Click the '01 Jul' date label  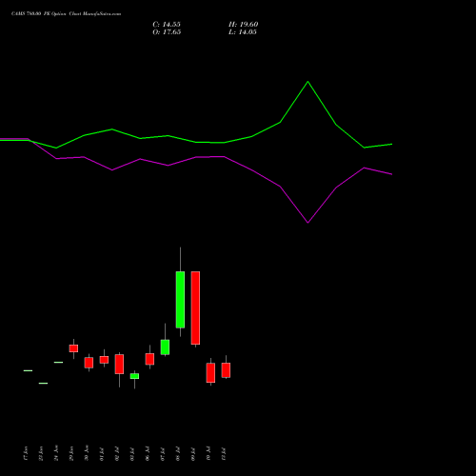102,454
